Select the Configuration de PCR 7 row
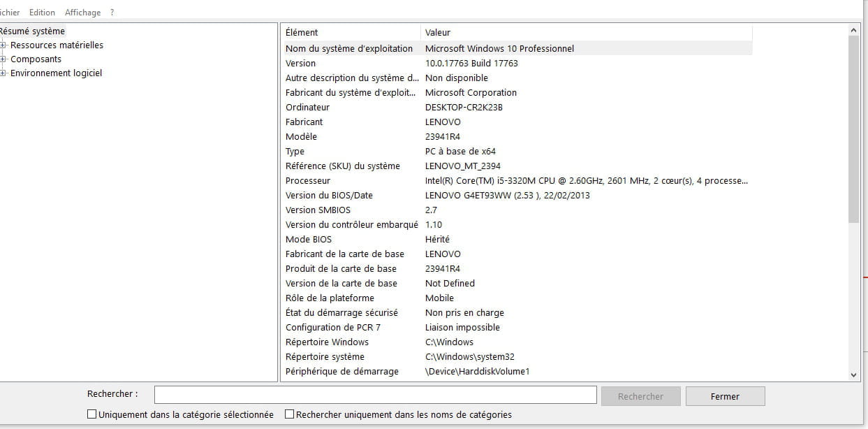This screenshot has width=868, height=429. 517,327
